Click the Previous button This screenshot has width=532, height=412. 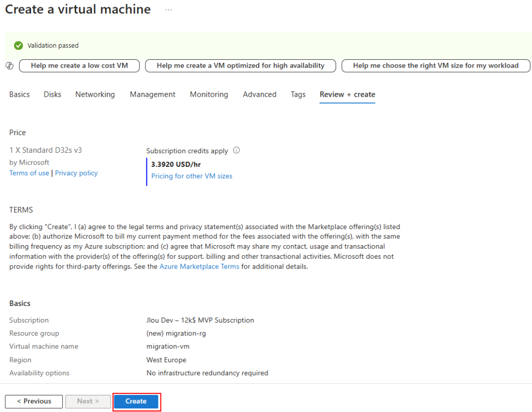pyautogui.click(x=34, y=401)
